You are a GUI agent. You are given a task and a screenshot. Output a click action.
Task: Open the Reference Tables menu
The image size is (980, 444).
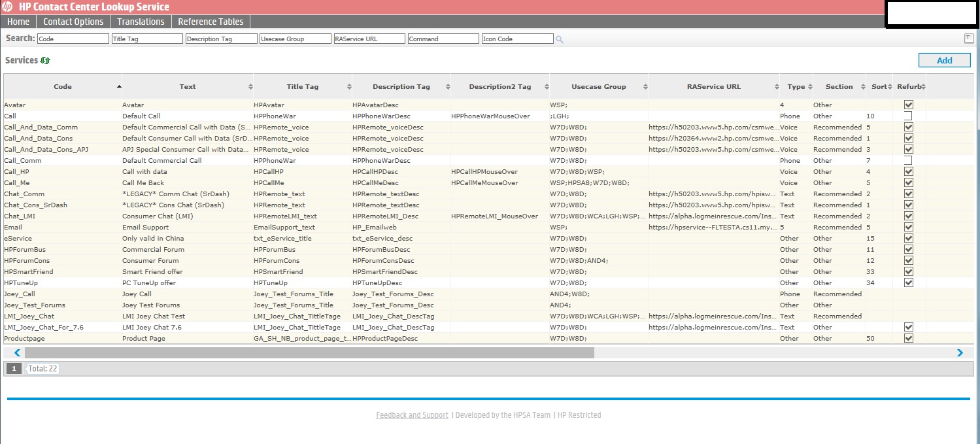211,22
